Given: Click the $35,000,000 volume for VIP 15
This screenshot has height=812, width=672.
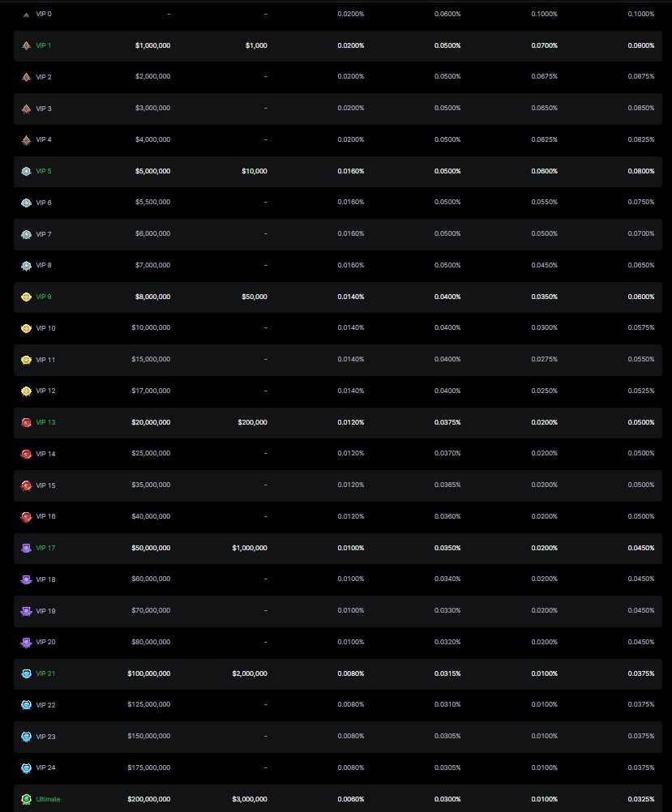Looking at the screenshot, I should pos(151,485).
